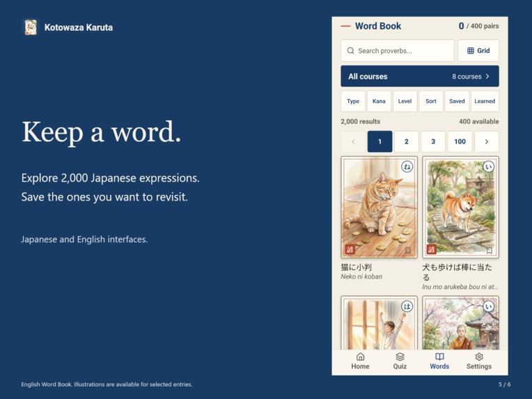
Task: Click the Kotowaza Karuta app logo icon
Action: pos(31,27)
